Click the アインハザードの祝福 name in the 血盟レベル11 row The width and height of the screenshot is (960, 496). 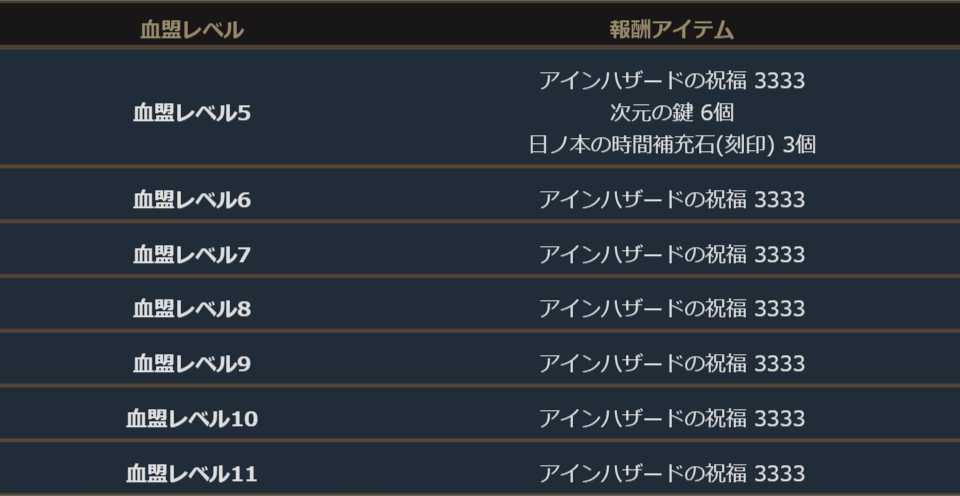coord(642,473)
